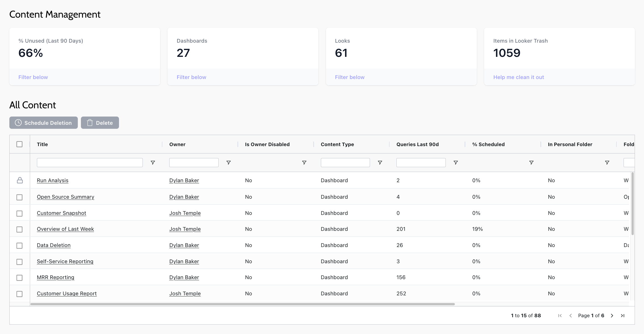Image resolution: width=644 pixels, height=334 pixels.
Task: Click the Title filter text input
Action: coord(90,163)
